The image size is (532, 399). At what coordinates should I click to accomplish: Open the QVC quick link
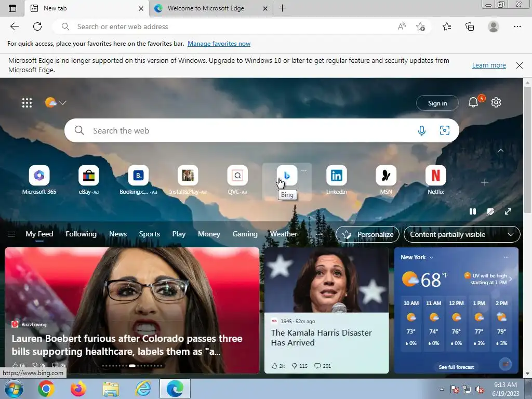pyautogui.click(x=237, y=180)
